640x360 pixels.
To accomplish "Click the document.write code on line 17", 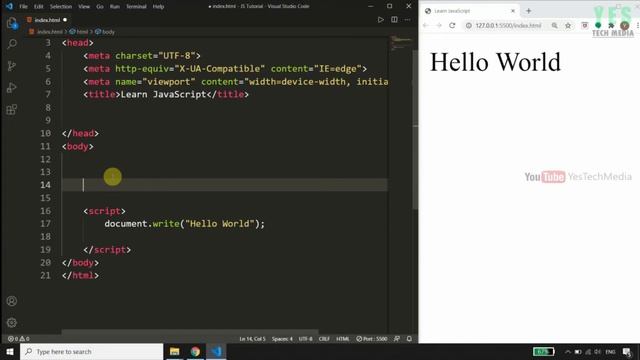I will click(x=184, y=224).
